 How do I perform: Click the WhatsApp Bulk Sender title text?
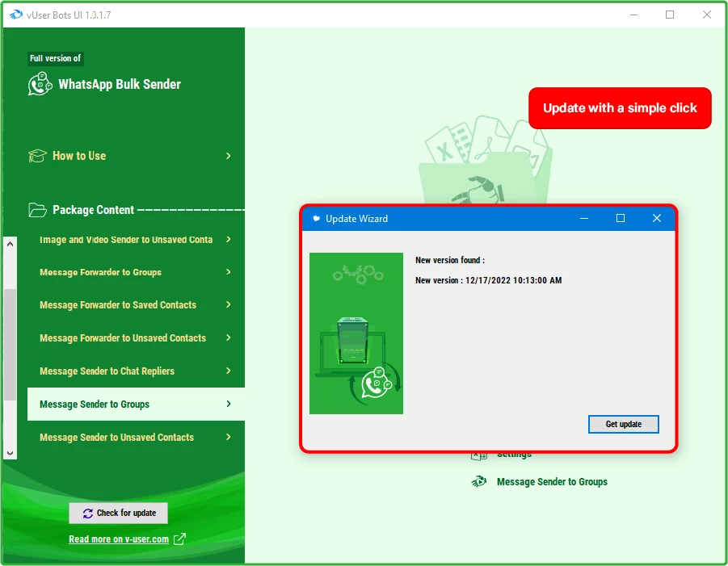click(x=120, y=85)
